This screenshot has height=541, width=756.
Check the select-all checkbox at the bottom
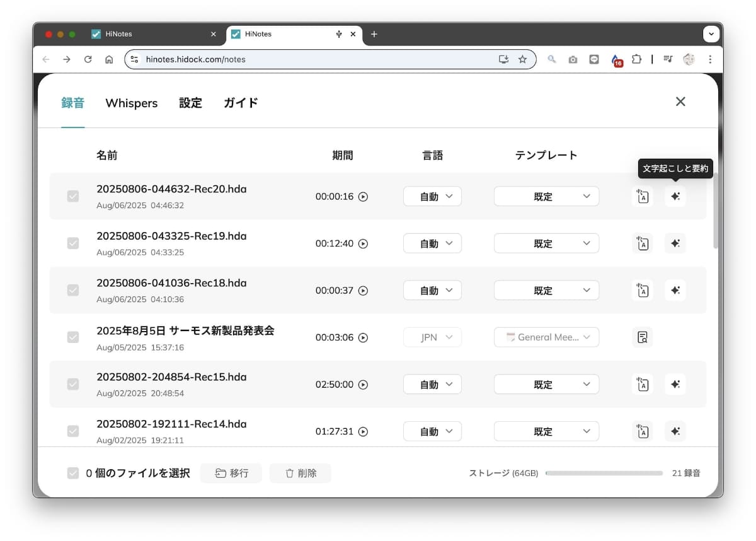pos(72,472)
